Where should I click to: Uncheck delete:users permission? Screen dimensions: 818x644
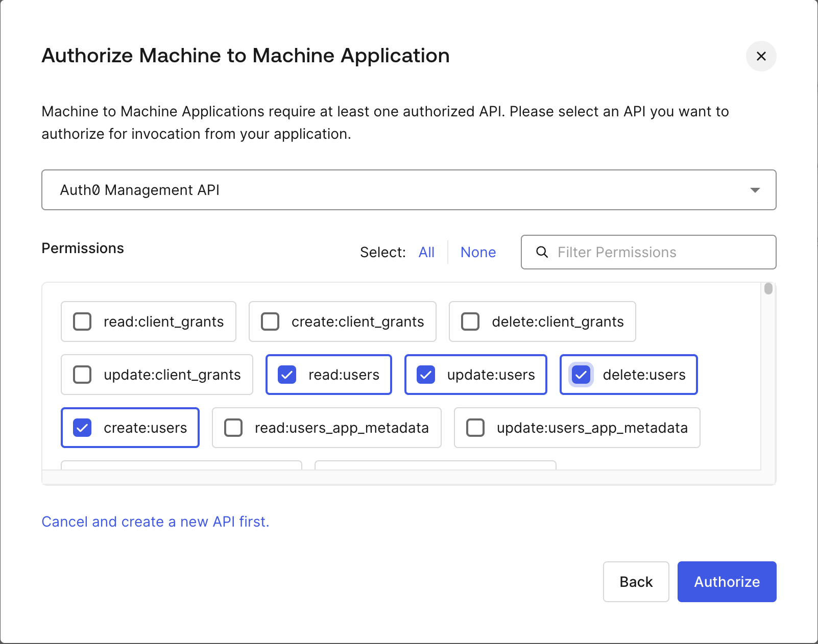tap(581, 375)
